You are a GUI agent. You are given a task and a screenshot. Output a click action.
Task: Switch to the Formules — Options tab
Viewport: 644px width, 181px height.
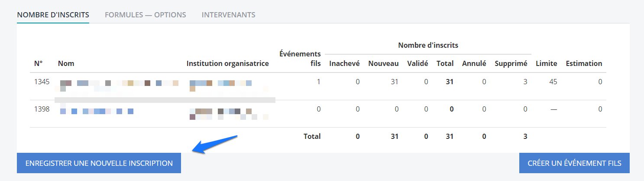[145, 15]
